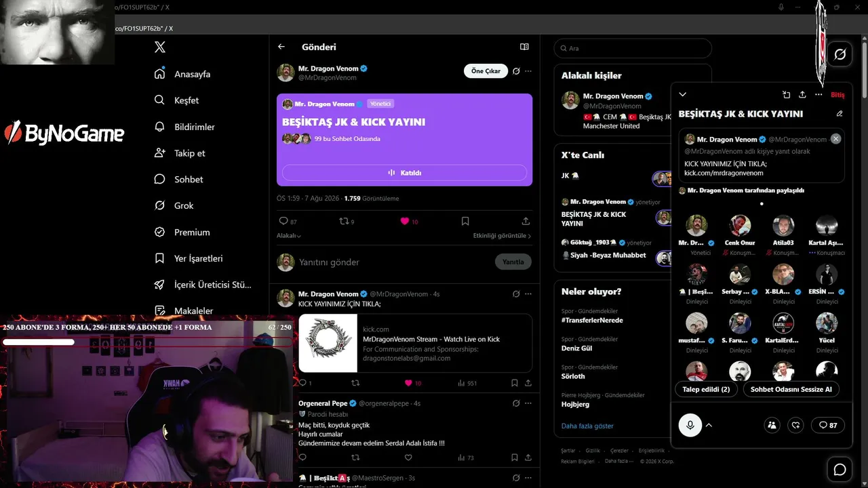Click Daha fazla göster link
868x488 pixels.
(x=587, y=426)
